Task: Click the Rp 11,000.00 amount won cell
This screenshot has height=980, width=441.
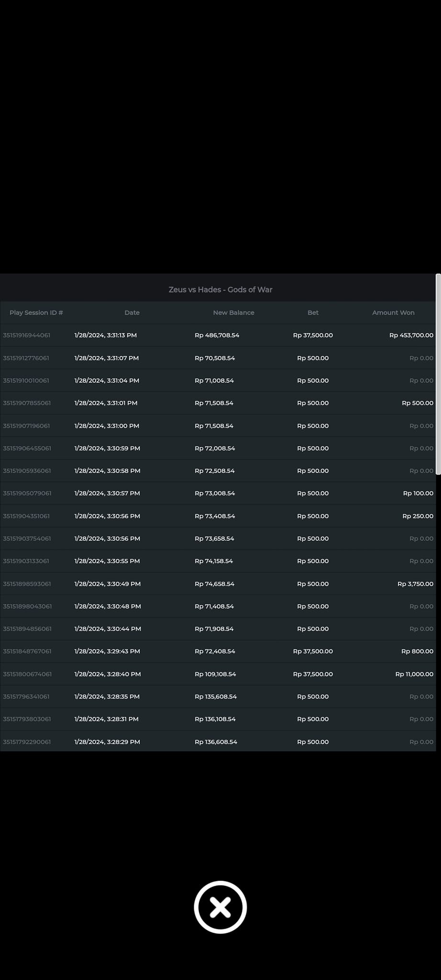Action: coord(414,674)
